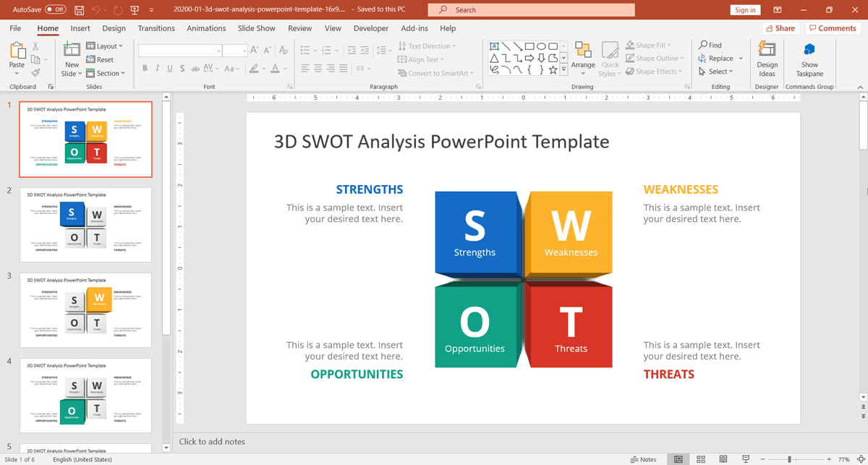Toggle the Notes pane button

[x=643, y=459]
